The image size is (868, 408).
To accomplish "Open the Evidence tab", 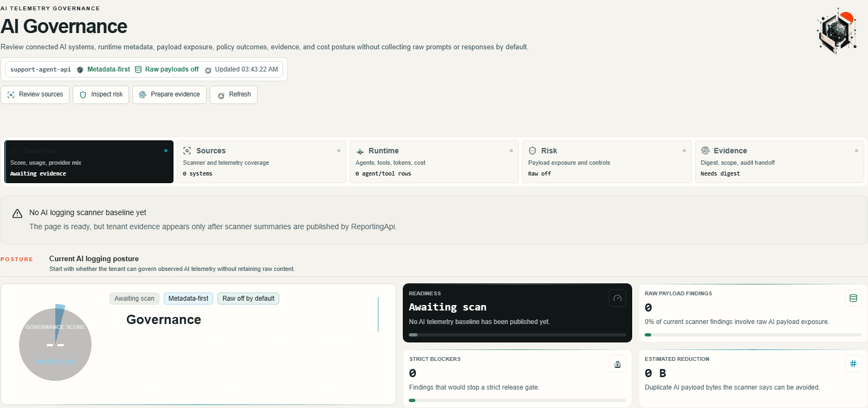I will tap(780, 161).
